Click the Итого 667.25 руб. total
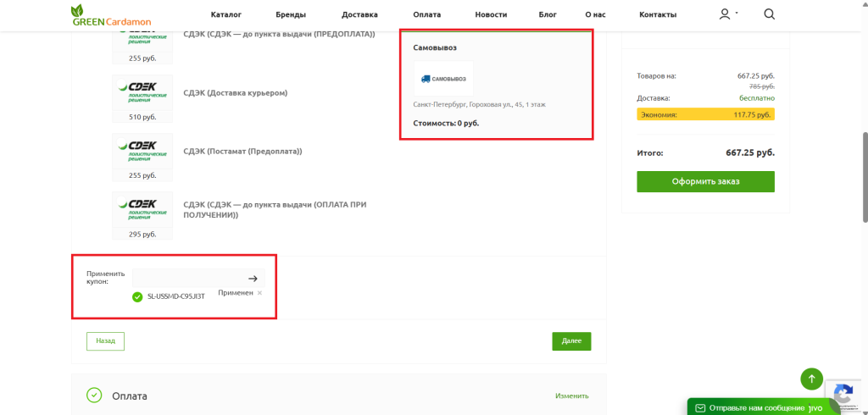Viewport: 868px width, 415px height. pyautogui.click(x=705, y=152)
